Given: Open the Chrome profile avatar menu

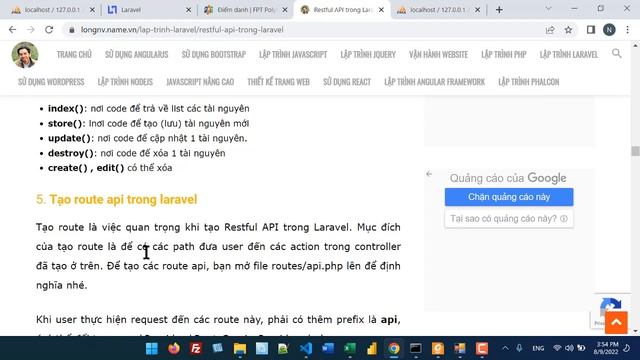Looking at the screenshot, I should tap(609, 30).
